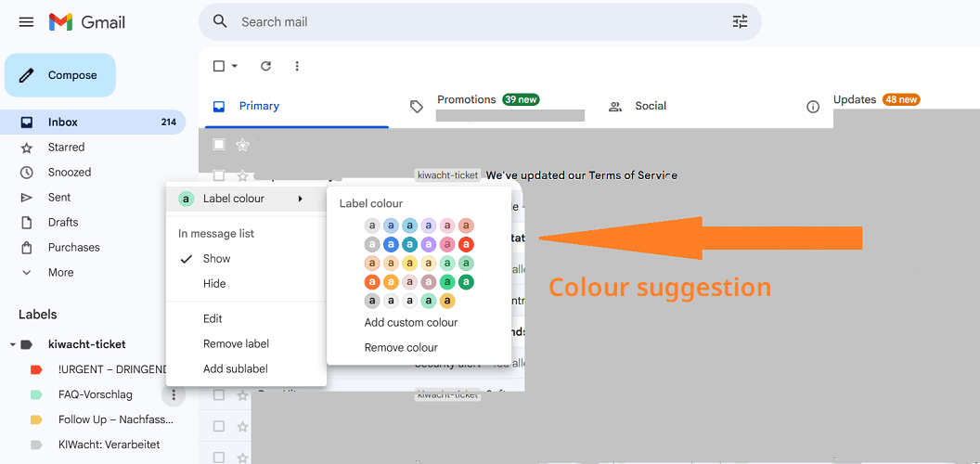The width and height of the screenshot is (980, 464).
Task: Click the Drafts page icon
Action: click(26, 223)
